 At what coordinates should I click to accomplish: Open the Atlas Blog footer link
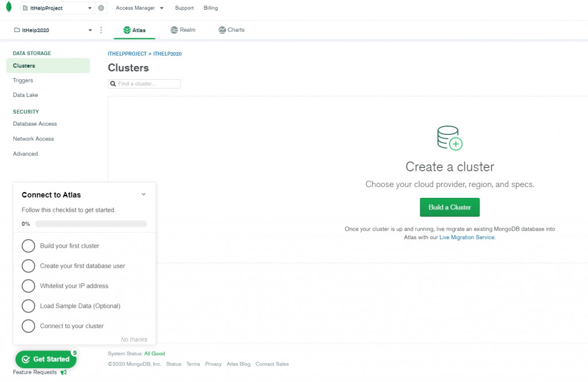coord(238,364)
